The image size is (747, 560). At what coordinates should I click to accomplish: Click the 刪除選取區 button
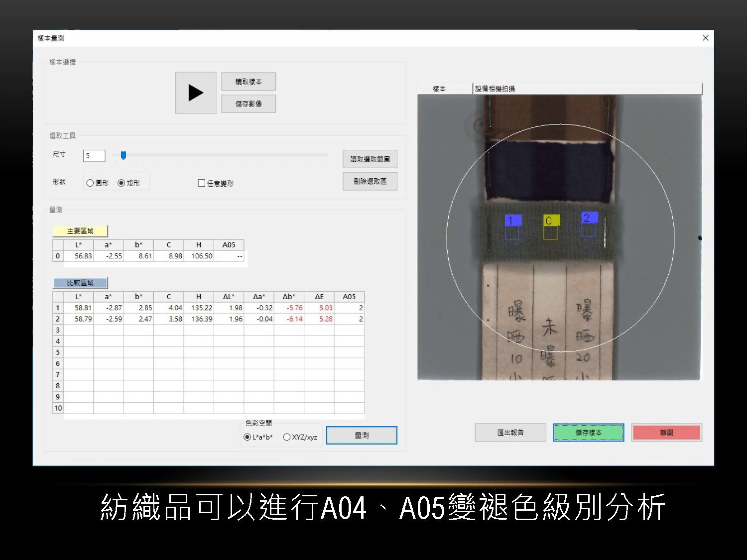(370, 181)
